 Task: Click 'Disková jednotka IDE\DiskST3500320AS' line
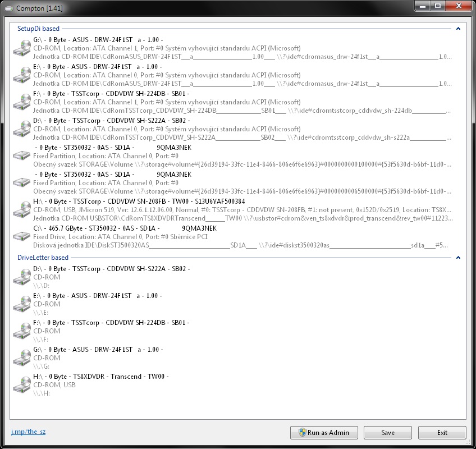(240, 245)
